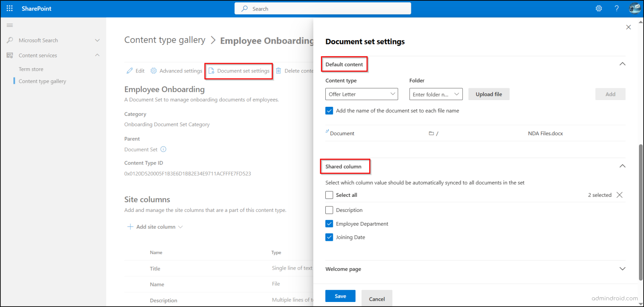The image size is (644, 307).
Task: Click the Upload file button
Action: tap(488, 94)
